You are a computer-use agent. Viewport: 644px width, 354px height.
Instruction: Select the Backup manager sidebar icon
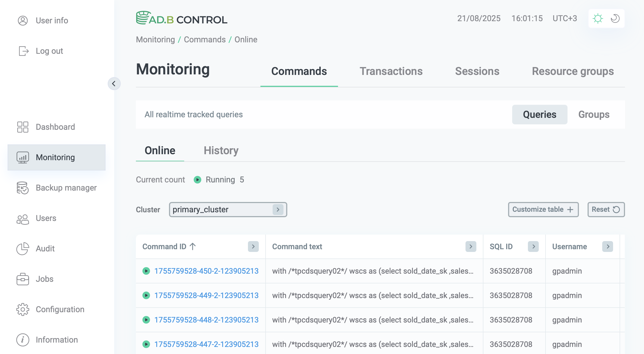click(x=23, y=188)
